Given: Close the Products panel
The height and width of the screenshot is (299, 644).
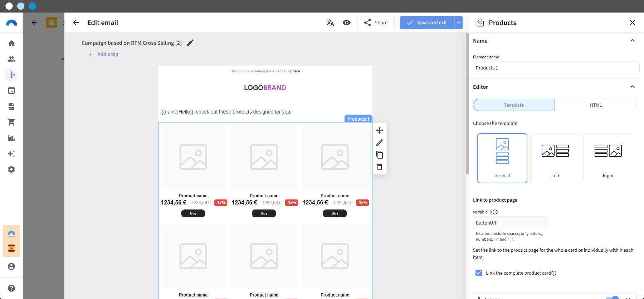Looking at the screenshot, I should pos(633,23).
